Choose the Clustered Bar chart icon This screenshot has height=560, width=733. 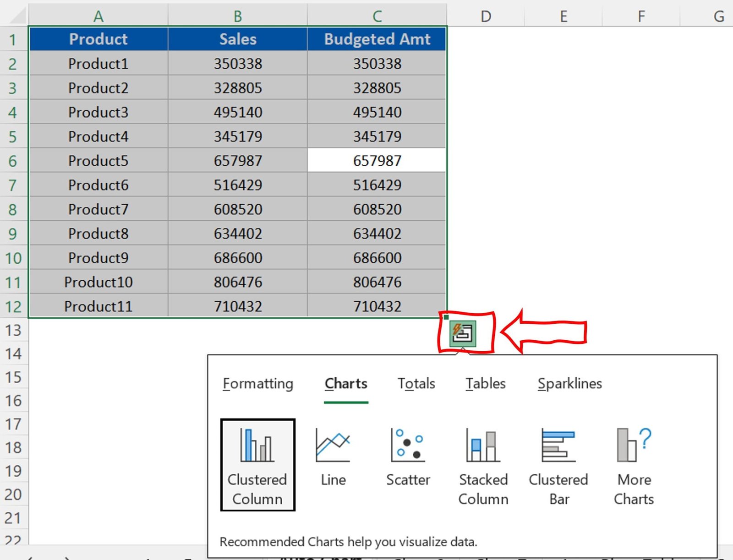[558, 465]
